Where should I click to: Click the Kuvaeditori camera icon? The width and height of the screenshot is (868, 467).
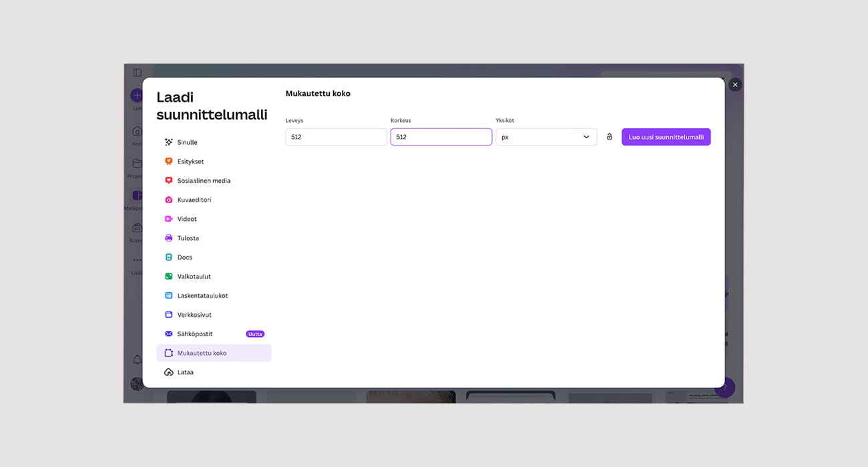[169, 200]
